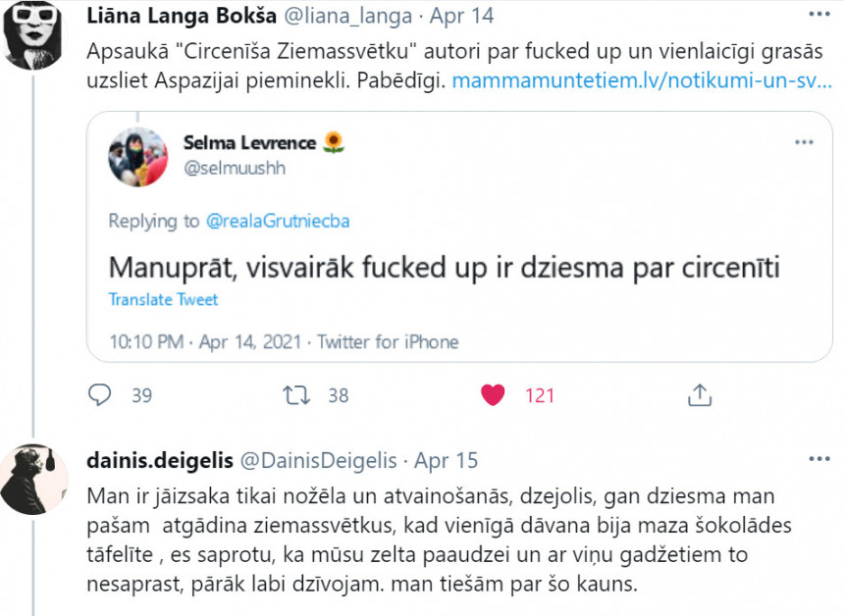The width and height of the screenshot is (844, 616).
Task: Open the @liana_langa handle
Action: [341, 17]
